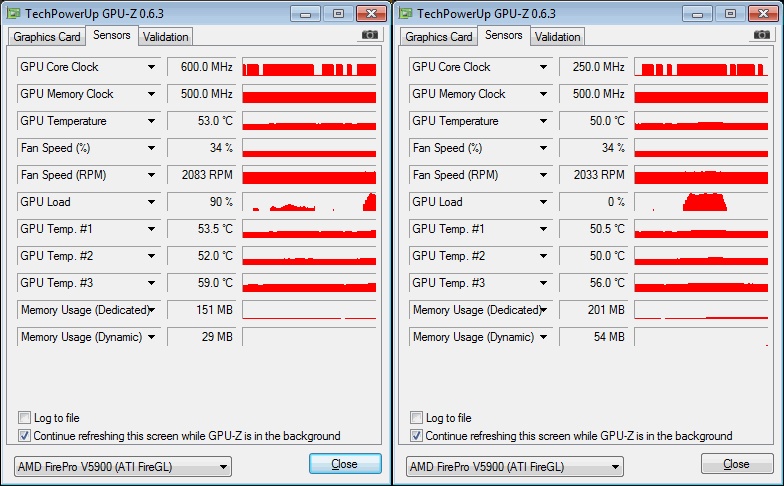Minimize the right GPU-Z window
Screen dimensions: 784x486
[698, 14]
